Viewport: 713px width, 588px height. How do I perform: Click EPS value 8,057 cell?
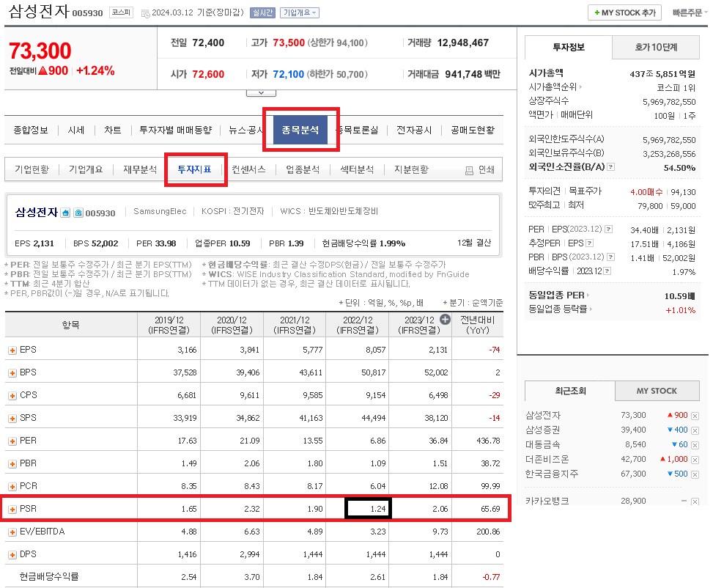point(376,350)
